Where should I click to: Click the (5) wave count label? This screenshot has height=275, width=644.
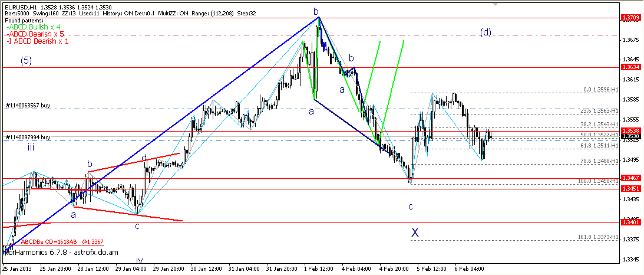(27, 60)
